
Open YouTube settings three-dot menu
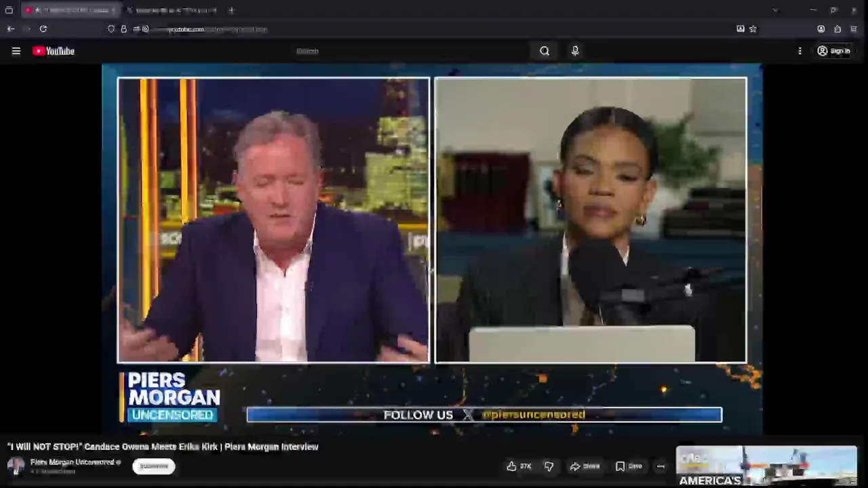[x=800, y=51]
